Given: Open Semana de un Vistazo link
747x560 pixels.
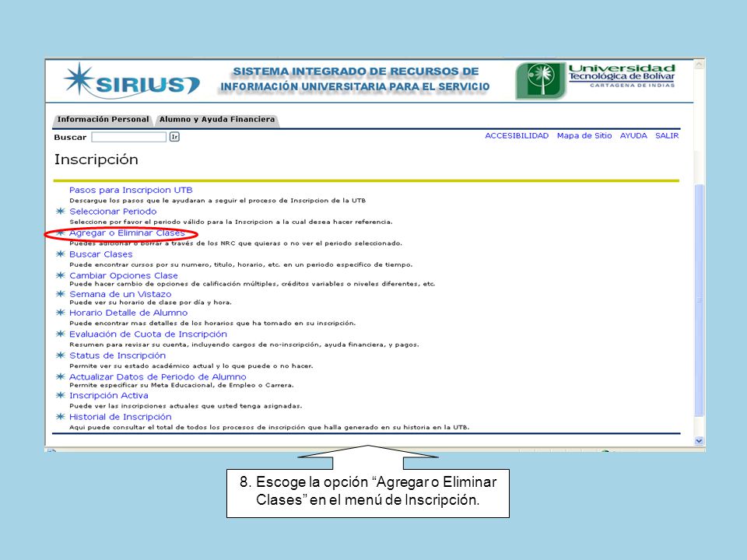Looking at the screenshot, I should (121, 294).
